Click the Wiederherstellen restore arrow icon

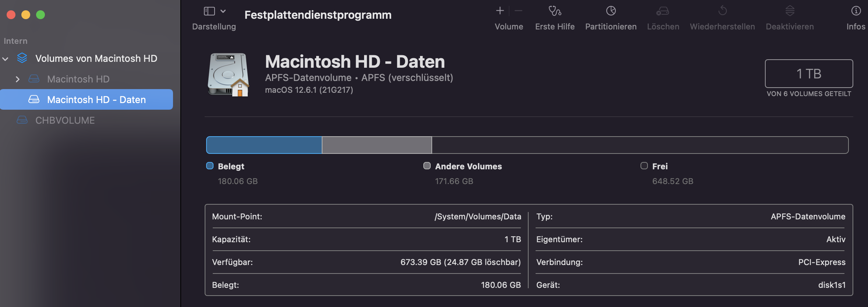click(x=722, y=11)
